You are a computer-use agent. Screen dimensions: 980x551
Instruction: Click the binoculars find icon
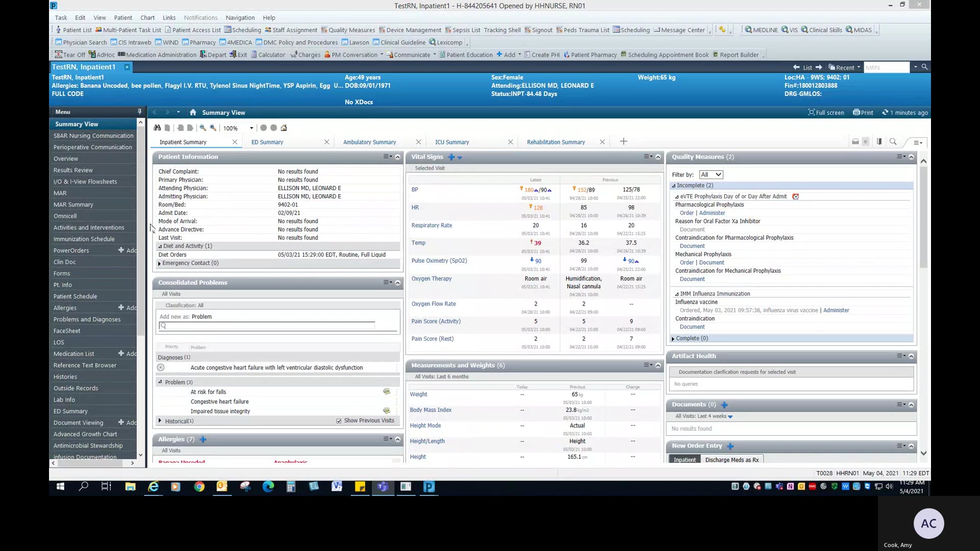157,128
